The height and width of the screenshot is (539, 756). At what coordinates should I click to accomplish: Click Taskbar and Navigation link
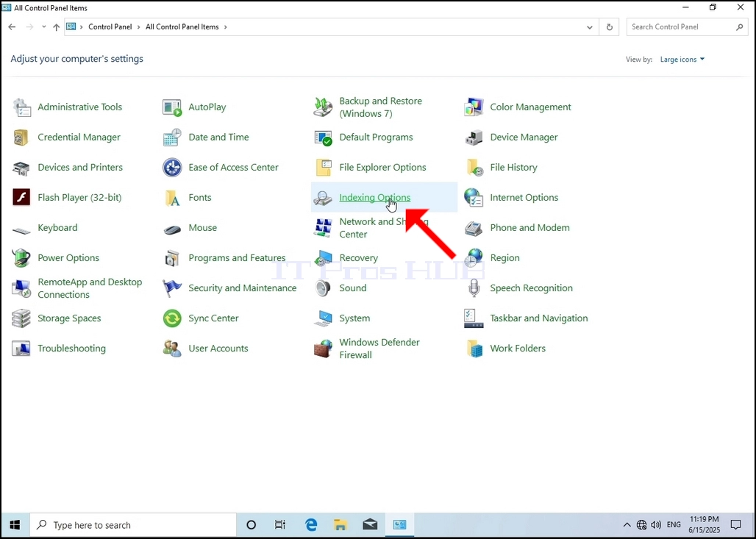(539, 318)
